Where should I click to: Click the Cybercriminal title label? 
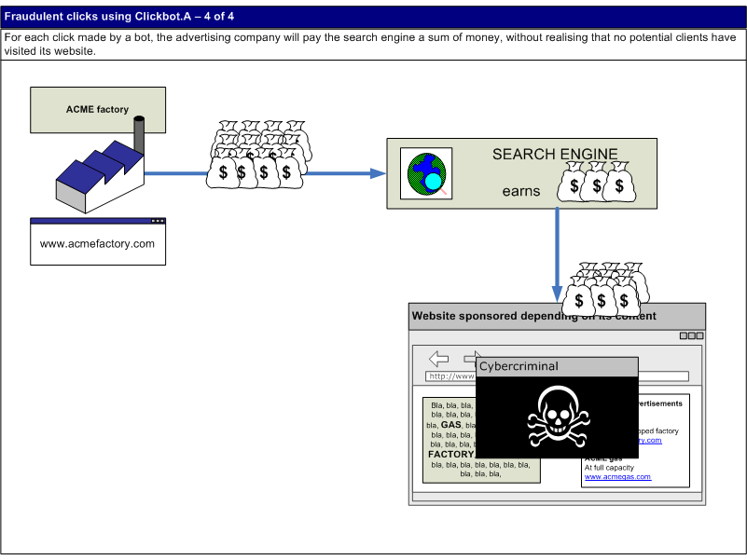click(557, 366)
